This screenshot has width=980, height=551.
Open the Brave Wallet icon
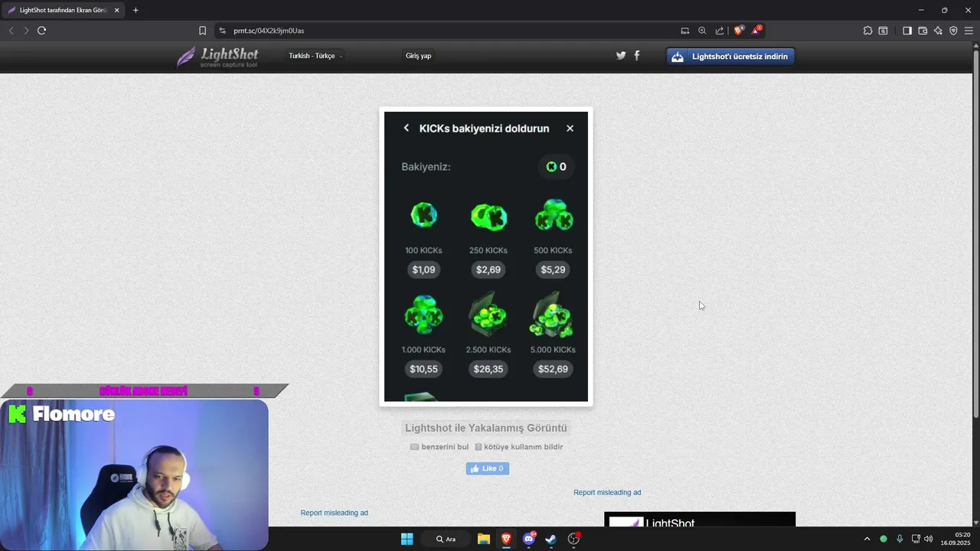click(923, 31)
